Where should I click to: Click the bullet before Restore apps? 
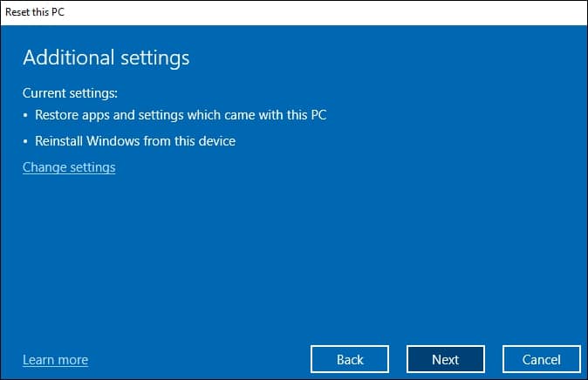point(25,115)
